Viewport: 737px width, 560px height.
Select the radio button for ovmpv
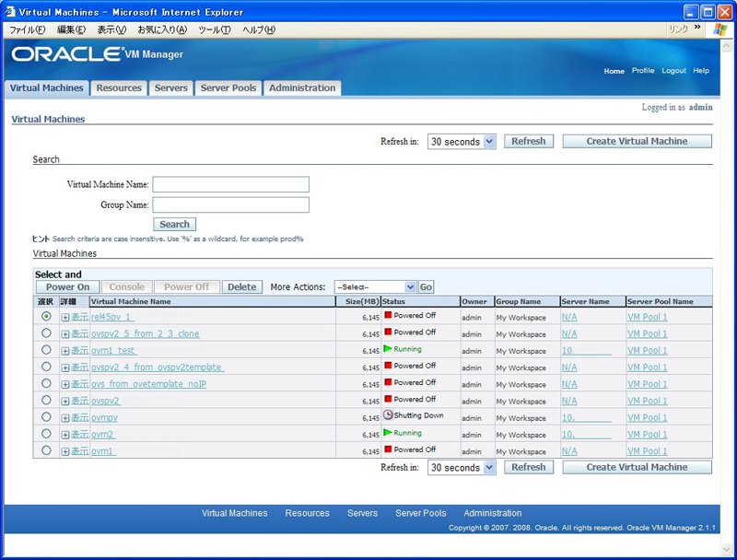click(x=46, y=416)
